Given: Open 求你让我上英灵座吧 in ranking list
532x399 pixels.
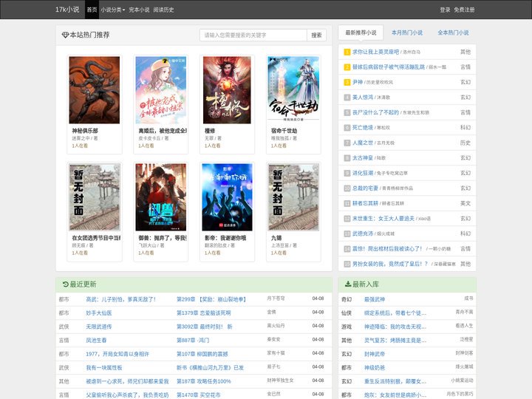Looking at the screenshot, I should click(x=375, y=52).
